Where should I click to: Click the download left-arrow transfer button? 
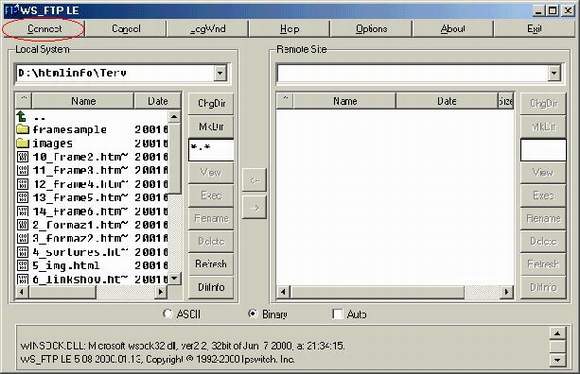coord(254,180)
